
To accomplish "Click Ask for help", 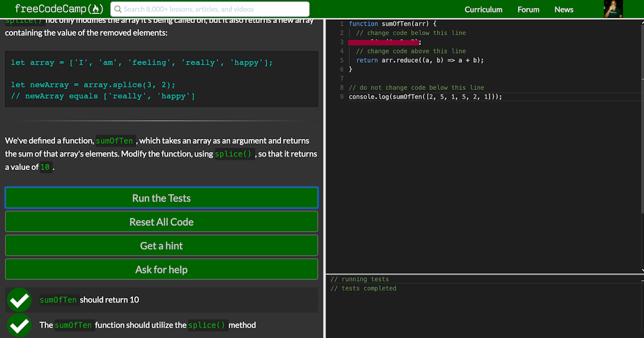I will click(x=161, y=269).
